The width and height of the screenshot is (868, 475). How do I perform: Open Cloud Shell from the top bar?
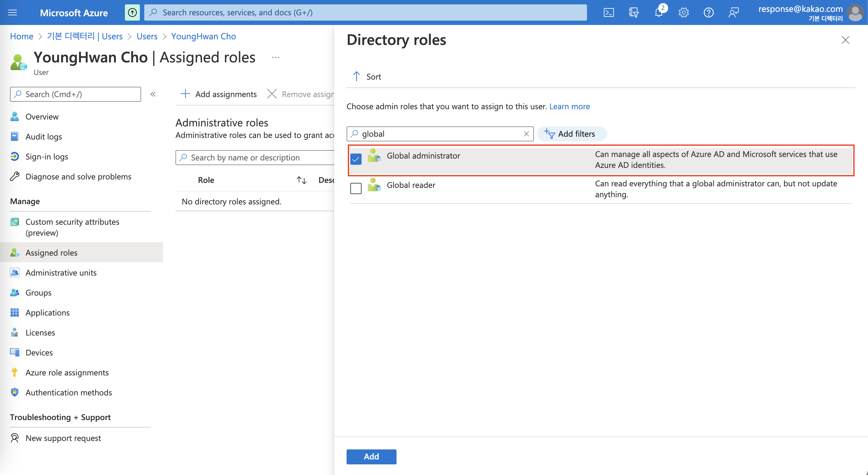[609, 12]
